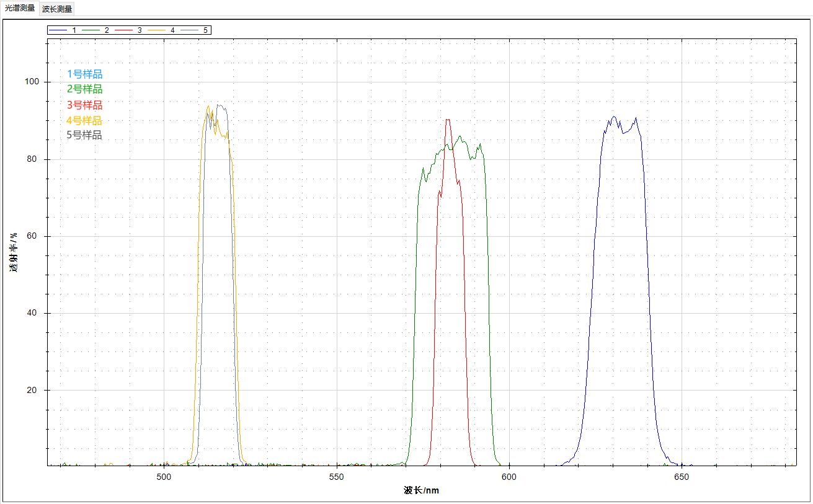Viewport: 813px width, 504px height.
Task: Click the blue legend line for series 1
Action: (58, 30)
